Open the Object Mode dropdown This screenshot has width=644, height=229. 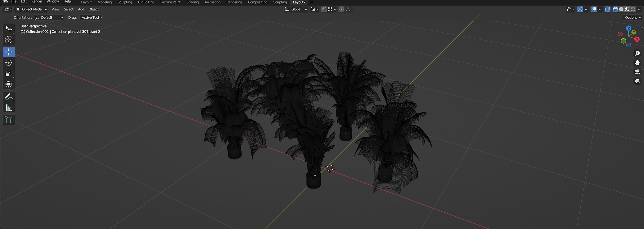[31, 9]
